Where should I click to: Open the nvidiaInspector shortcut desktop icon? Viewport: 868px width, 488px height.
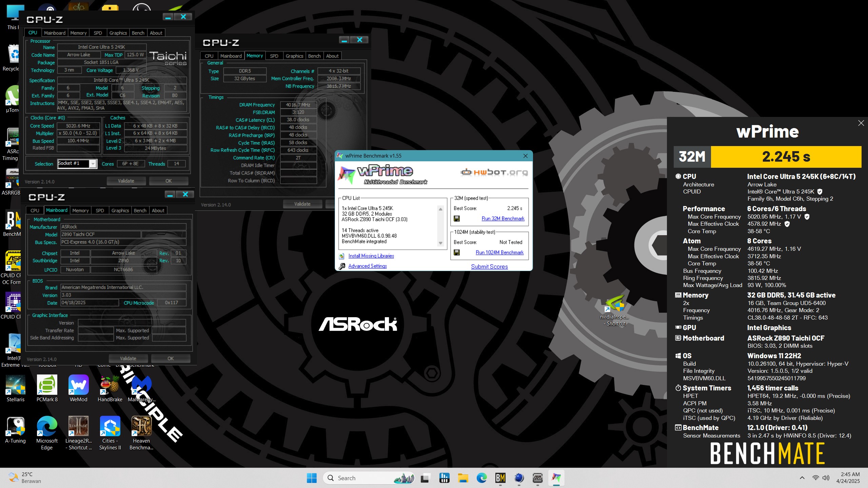614,310
